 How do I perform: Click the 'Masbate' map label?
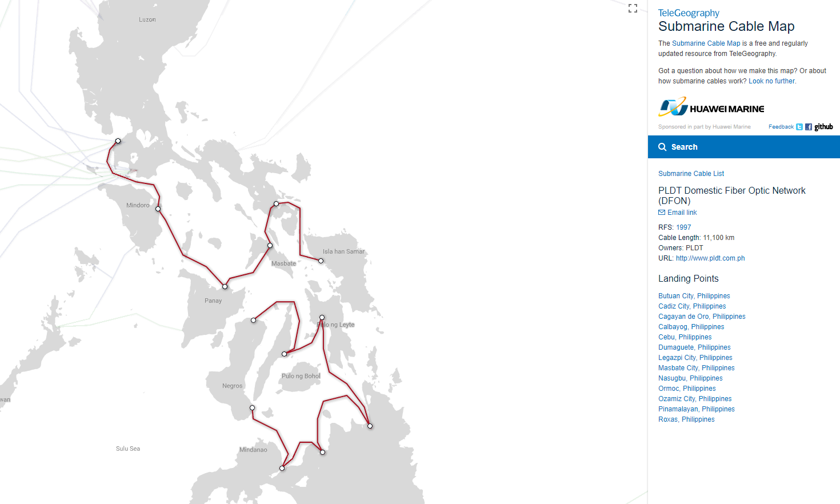click(x=283, y=263)
